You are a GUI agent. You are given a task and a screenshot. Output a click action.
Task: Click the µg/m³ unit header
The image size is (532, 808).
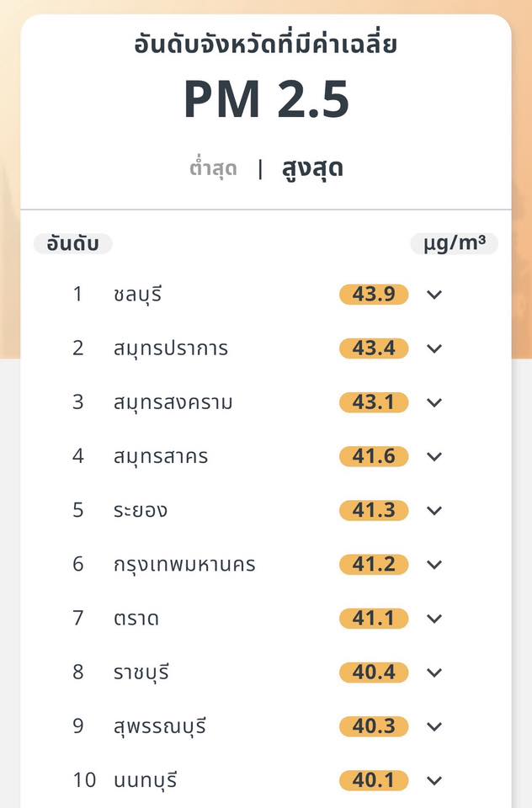pyautogui.click(x=455, y=244)
